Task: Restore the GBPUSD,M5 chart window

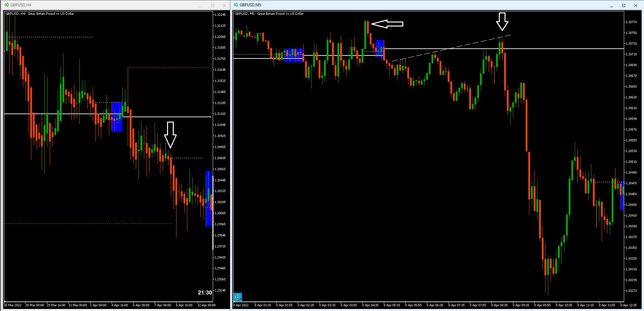Action: [x=623, y=5]
